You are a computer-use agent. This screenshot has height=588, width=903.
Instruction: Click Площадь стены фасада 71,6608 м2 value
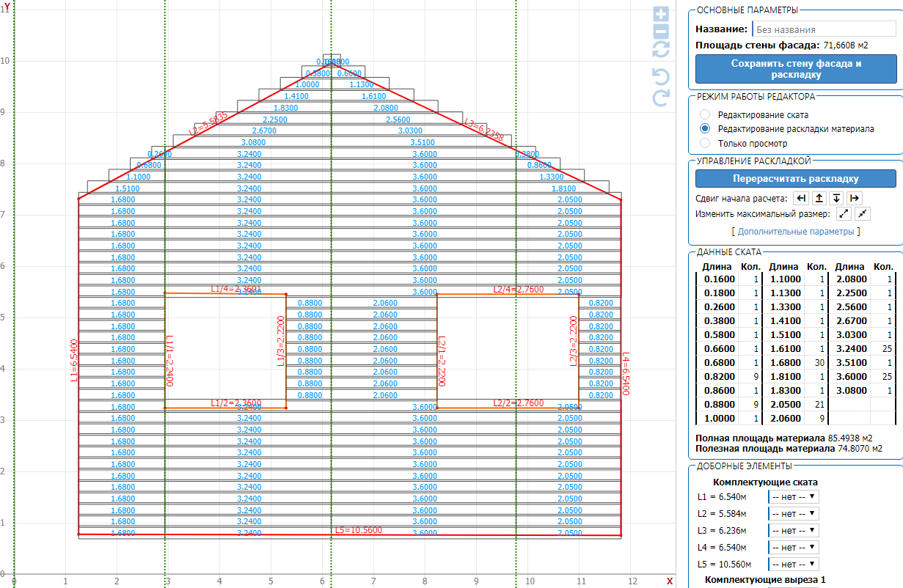click(846, 45)
